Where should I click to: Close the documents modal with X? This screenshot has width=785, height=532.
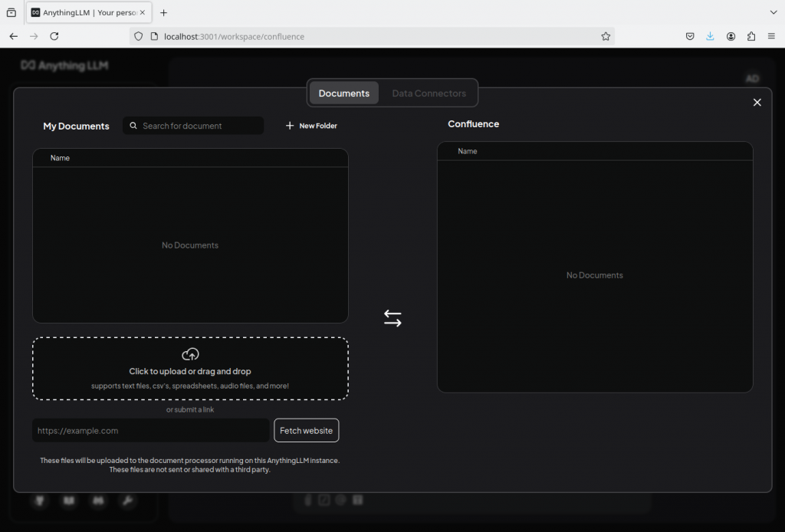757,103
